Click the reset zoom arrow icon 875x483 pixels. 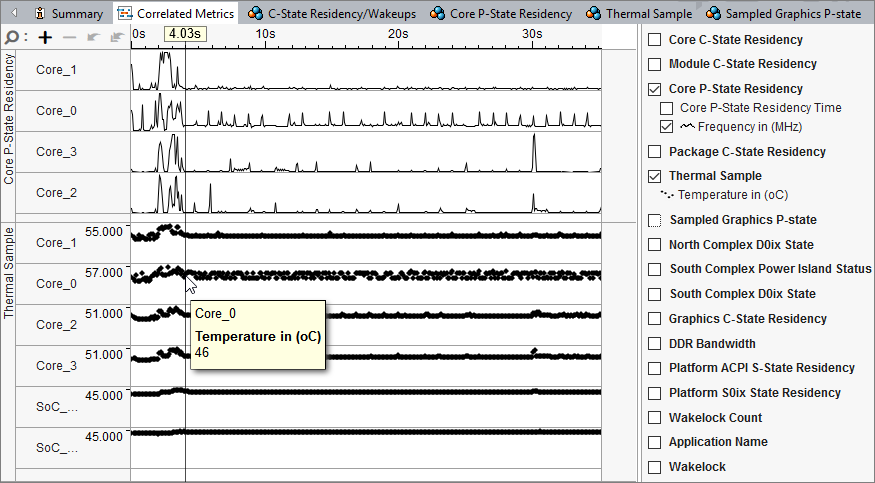pos(117,37)
